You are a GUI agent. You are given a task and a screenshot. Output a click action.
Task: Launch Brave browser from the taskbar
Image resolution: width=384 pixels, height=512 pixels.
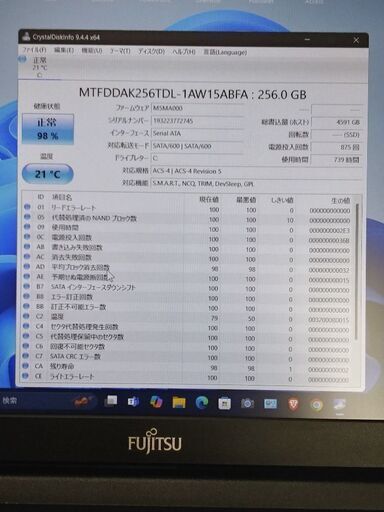pos(293,404)
